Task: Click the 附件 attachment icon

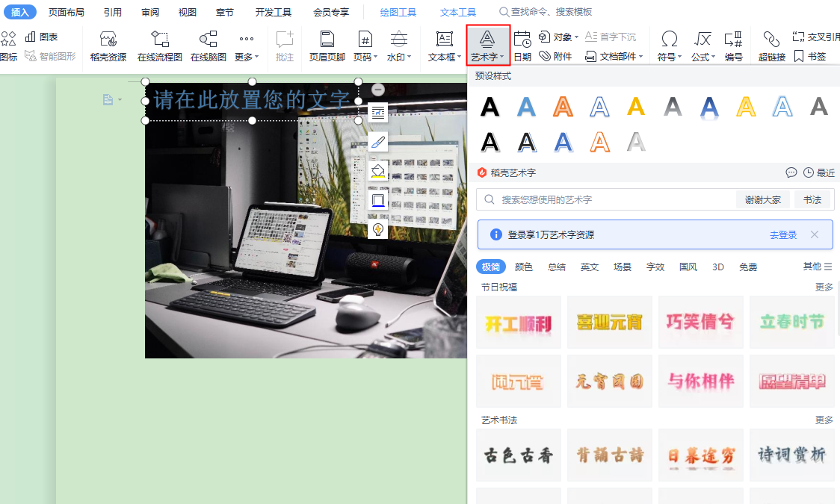Action: 555,56
